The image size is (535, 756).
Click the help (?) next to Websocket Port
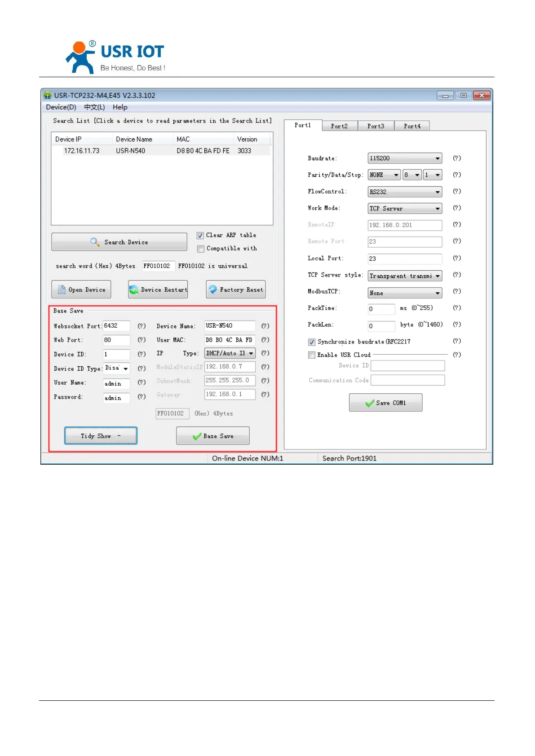click(x=141, y=326)
